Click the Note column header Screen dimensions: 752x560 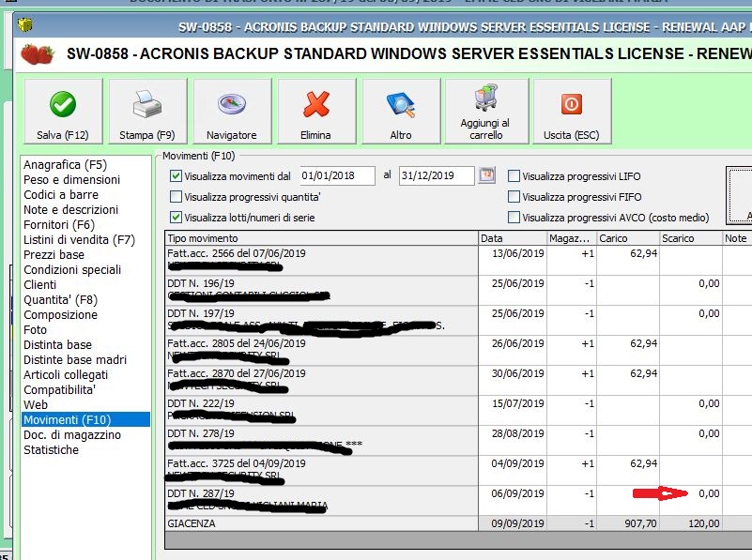(737, 238)
